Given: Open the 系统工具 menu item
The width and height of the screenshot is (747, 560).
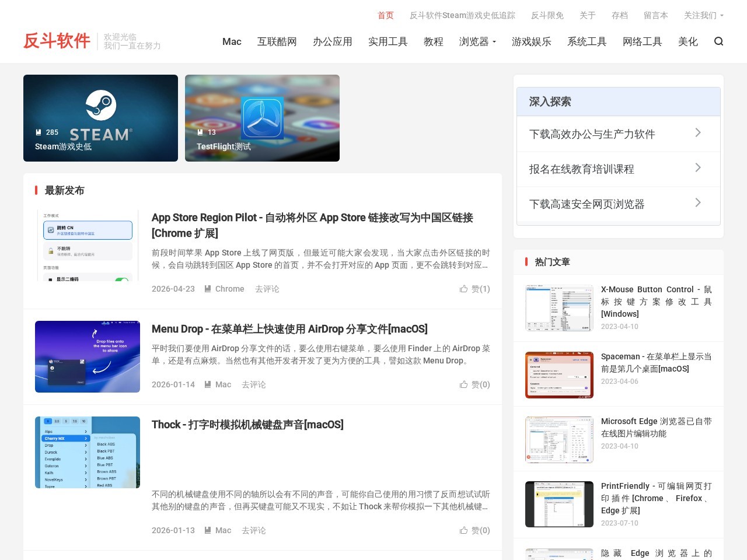Looking at the screenshot, I should coord(587,41).
